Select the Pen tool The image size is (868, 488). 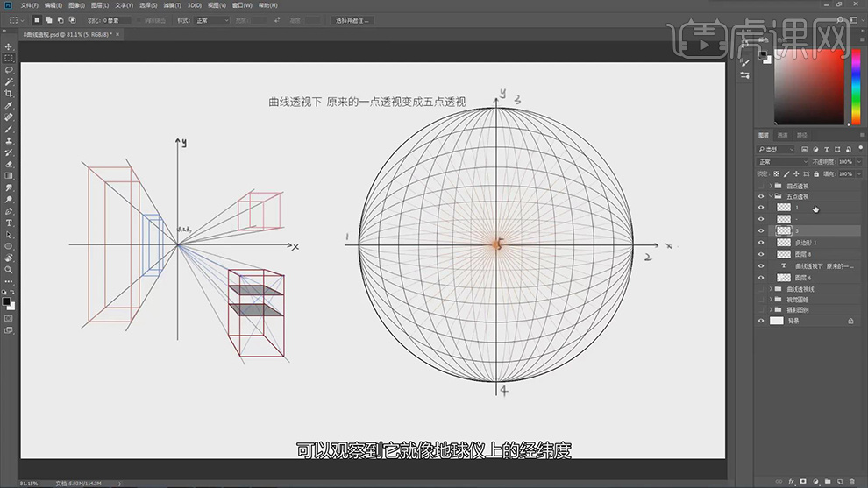[8, 211]
